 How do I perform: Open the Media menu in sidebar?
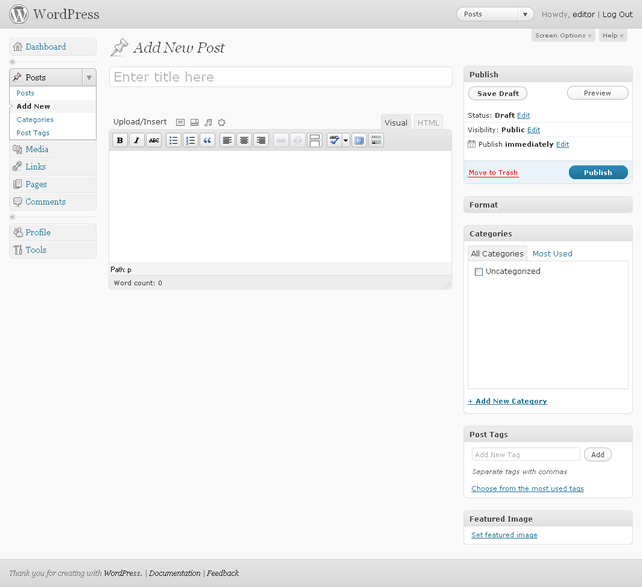pos(53,149)
